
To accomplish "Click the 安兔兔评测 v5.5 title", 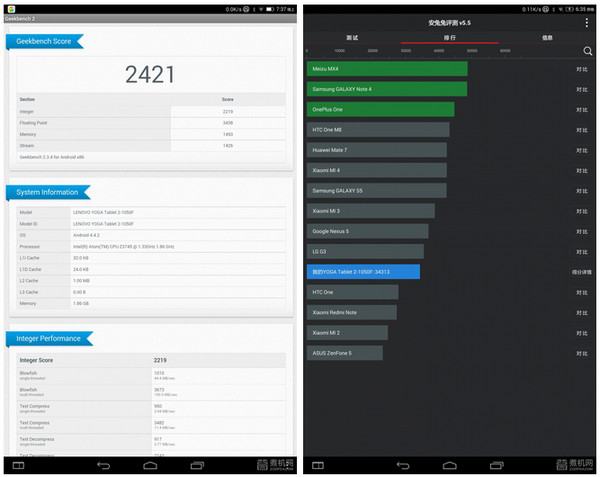I will (x=449, y=23).
